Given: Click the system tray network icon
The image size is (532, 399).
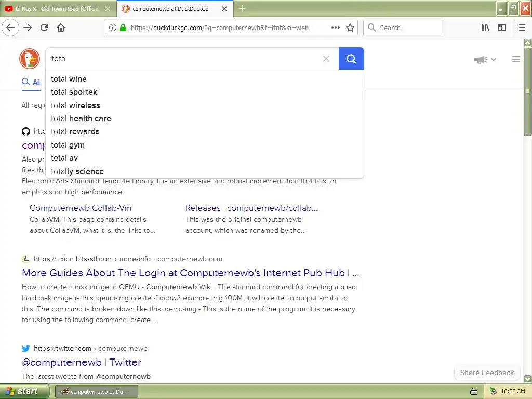Looking at the screenshot, I should [493, 391].
